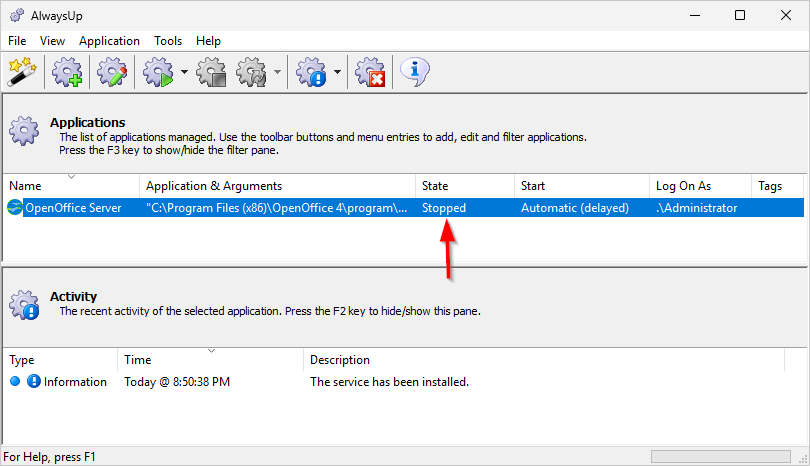The height and width of the screenshot is (466, 810).
Task: Click the Applications pane gear icon
Action: click(x=24, y=131)
